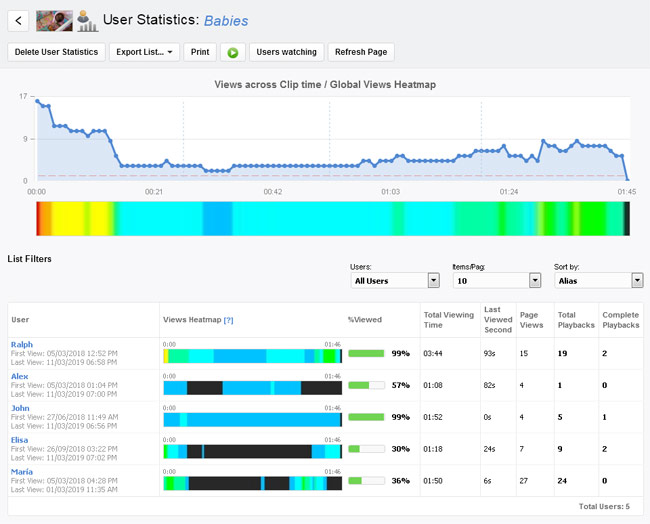Click the back arrow button
Viewport: 650px width, 524px height.
tap(18, 21)
